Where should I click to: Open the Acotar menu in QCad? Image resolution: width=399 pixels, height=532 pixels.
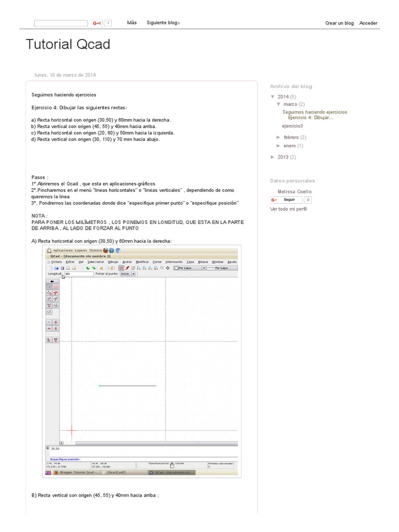pos(127,262)
